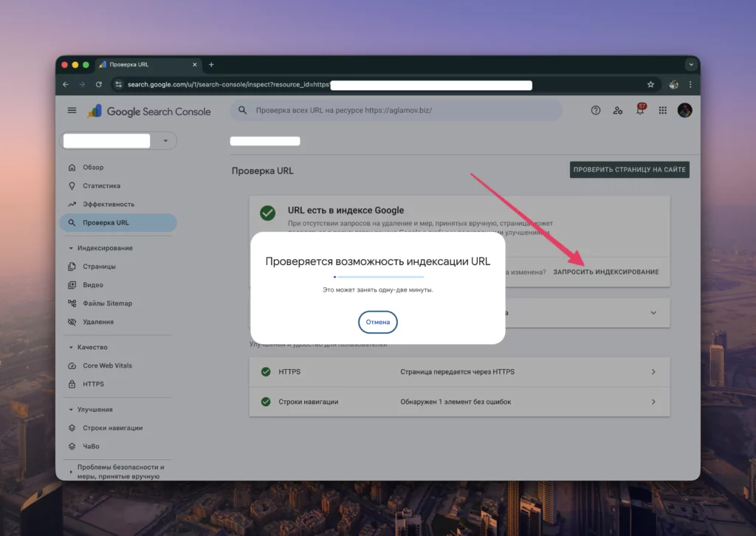Expand the page indexing details chevron
756x536 pixels.
click(x=653, y=313)
